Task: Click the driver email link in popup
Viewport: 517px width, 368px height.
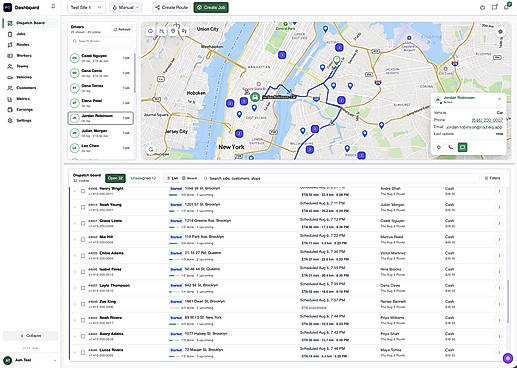Action: pyautogui.click(x=474, y=127)
